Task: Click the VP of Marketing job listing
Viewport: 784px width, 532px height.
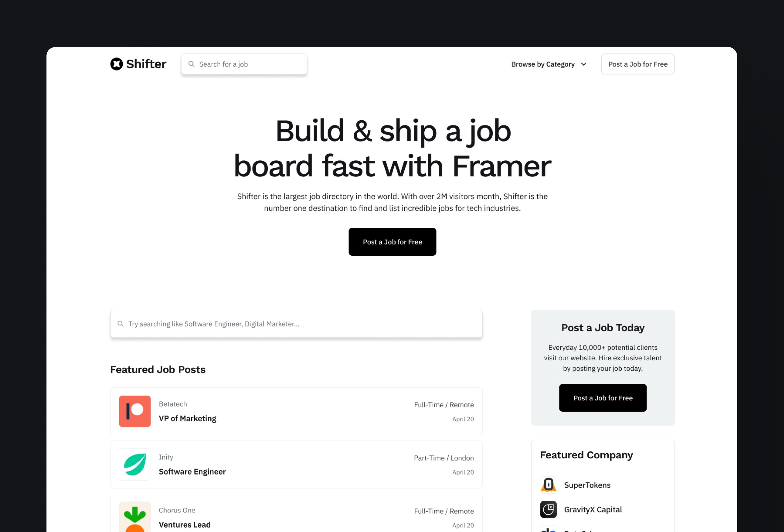Action: coord(296,411)
